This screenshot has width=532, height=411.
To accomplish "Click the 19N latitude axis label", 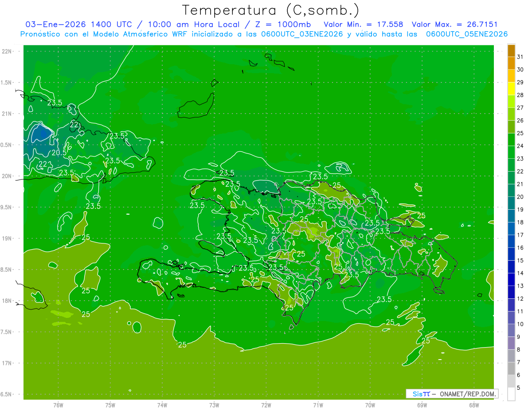I will (x=6, y=239).
